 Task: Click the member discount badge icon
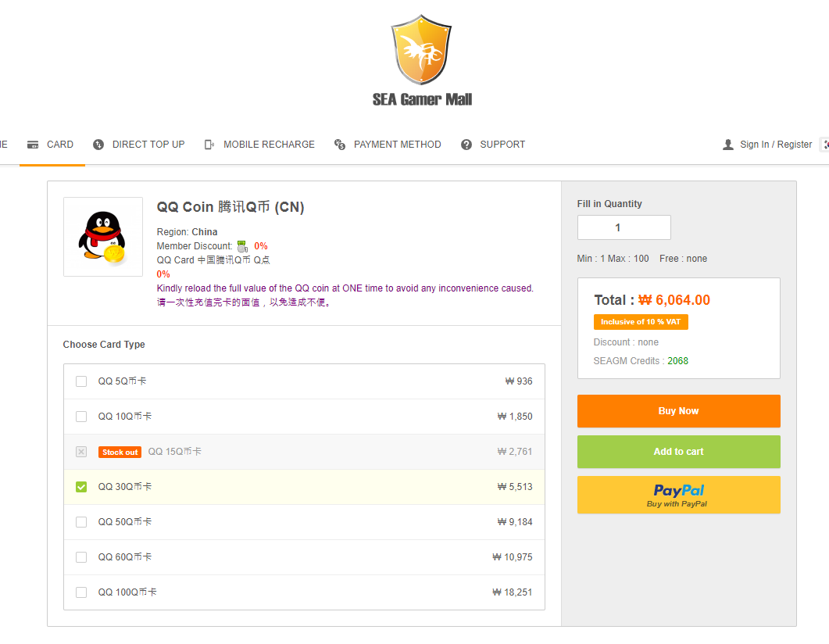click(242, 246)
